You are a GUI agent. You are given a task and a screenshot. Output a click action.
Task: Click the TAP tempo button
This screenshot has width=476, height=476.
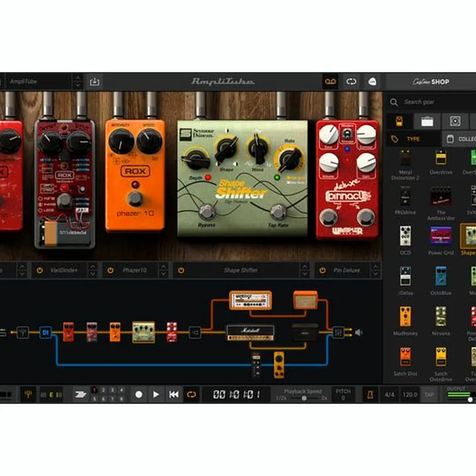pyautogui.click(x=429, y=395)
